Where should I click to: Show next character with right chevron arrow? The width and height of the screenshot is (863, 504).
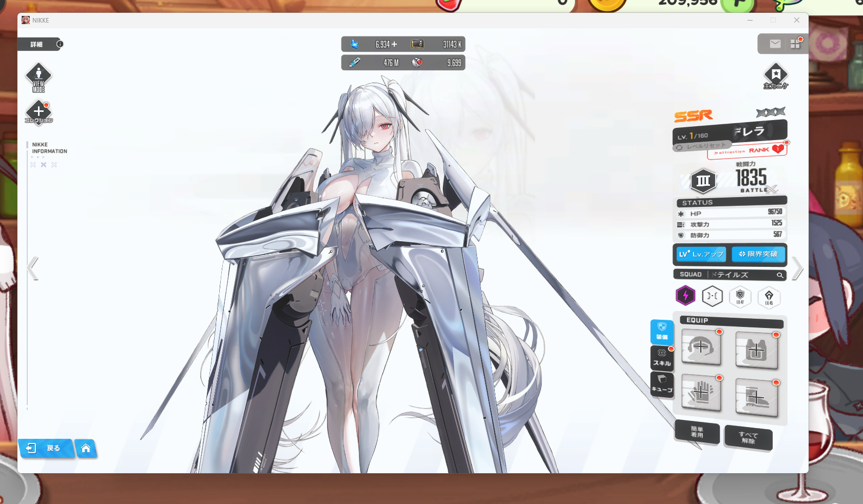pos(797,268)
